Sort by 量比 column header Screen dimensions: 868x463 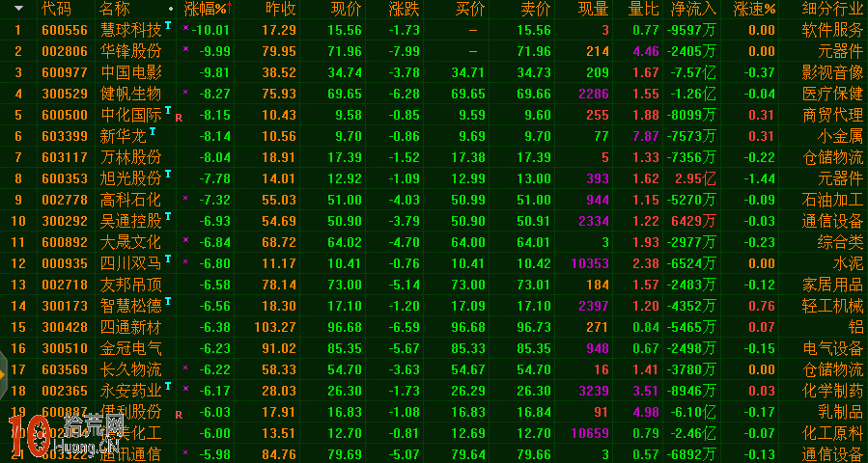point(644,9)
